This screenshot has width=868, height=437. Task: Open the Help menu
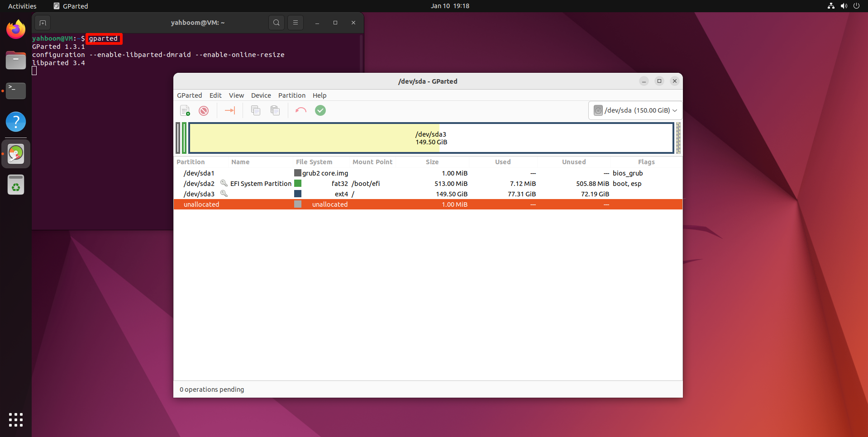[x=320, y=95]
